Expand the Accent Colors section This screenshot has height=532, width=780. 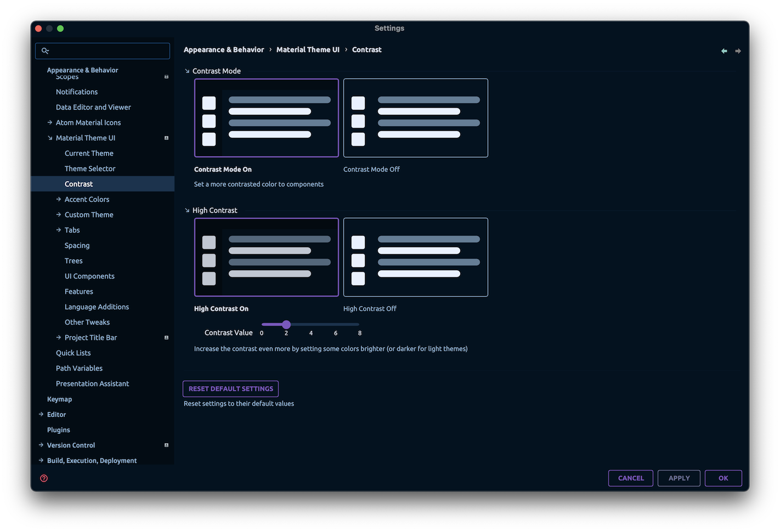coord(58,199)
